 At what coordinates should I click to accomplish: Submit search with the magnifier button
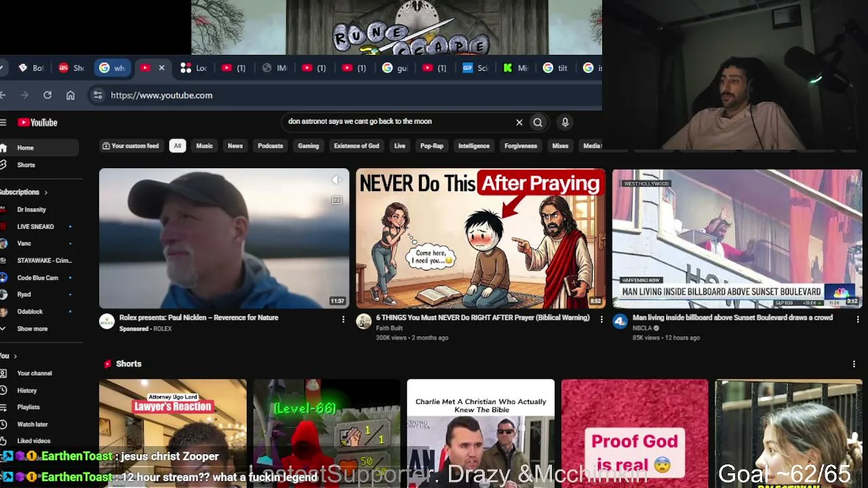(x=538, y=123)
